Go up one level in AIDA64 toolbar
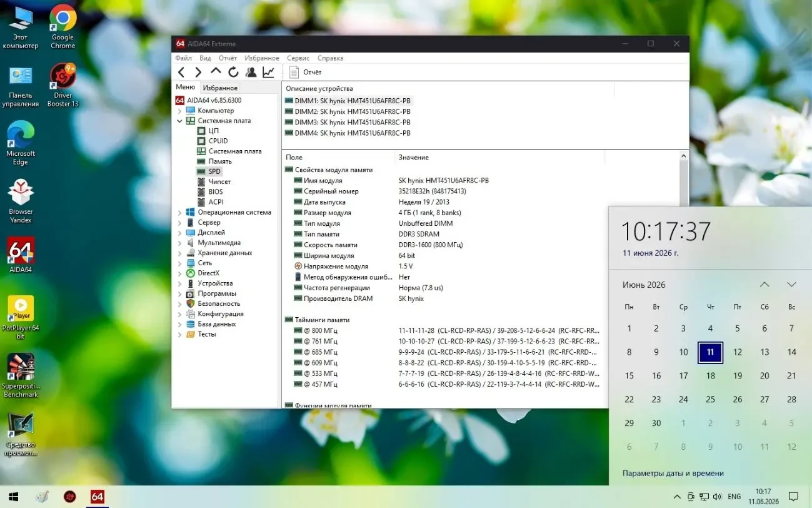 coord(216,71)
